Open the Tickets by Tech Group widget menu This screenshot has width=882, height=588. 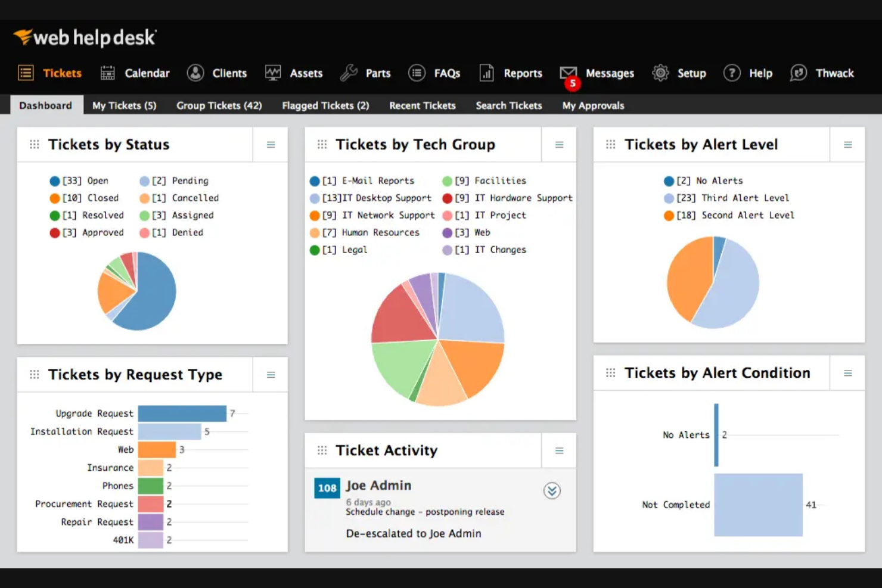pos(559,144)
